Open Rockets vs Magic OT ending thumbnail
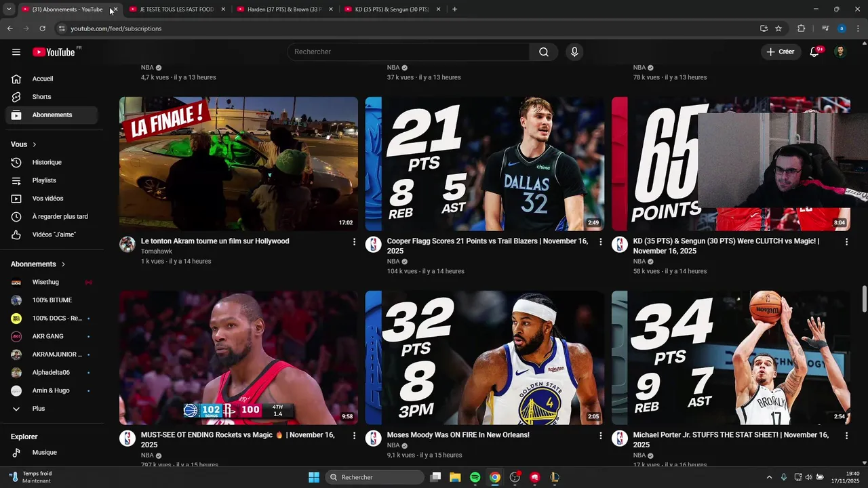Screen dimensions: 868x488 (x=239, y=358)
